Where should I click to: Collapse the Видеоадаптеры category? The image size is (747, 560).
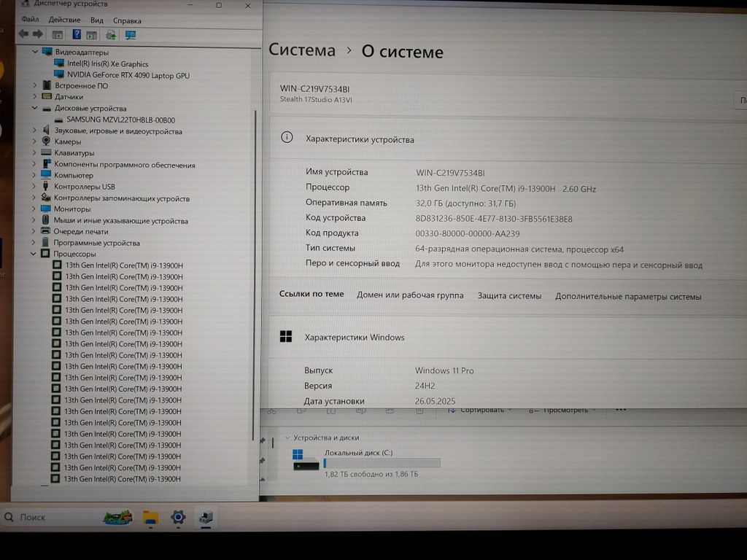tap(34, 52)
